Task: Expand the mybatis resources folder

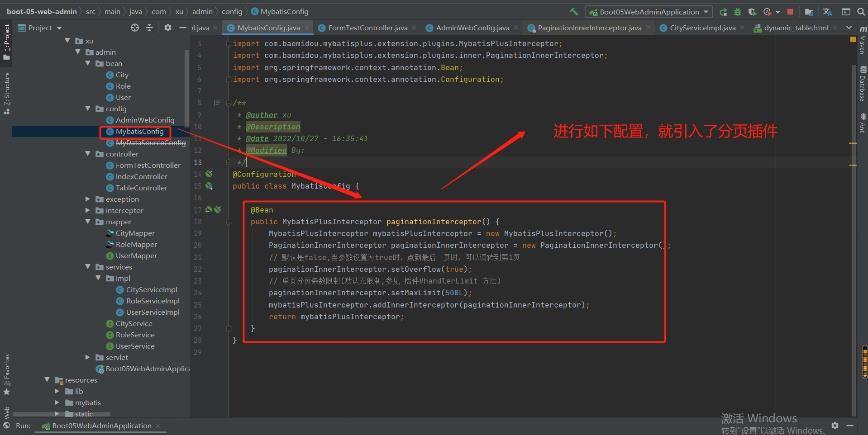Action: pos(57,402)
